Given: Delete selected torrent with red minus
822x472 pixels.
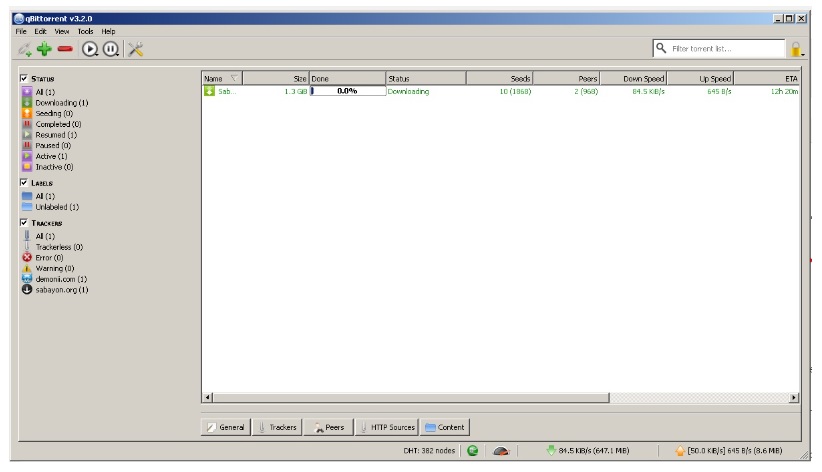Looking at the screenshot, I should [65, 49].
